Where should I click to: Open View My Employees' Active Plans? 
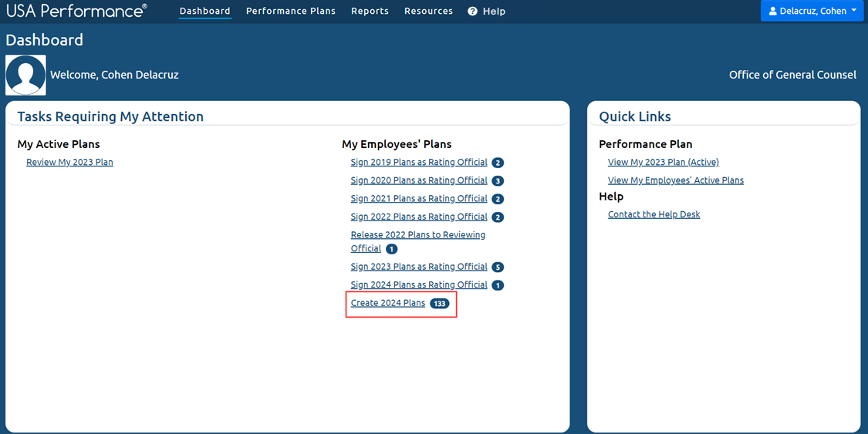[676, 180]
